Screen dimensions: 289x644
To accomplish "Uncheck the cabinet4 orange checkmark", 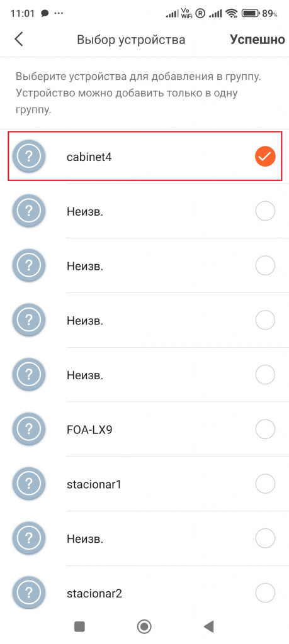I will [x=264, y=156].
